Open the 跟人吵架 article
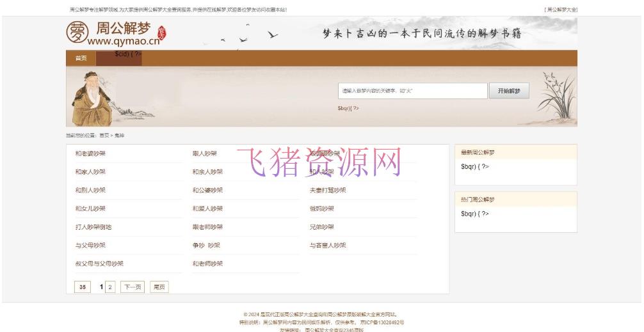644x332 pixels. click(205, 154)
